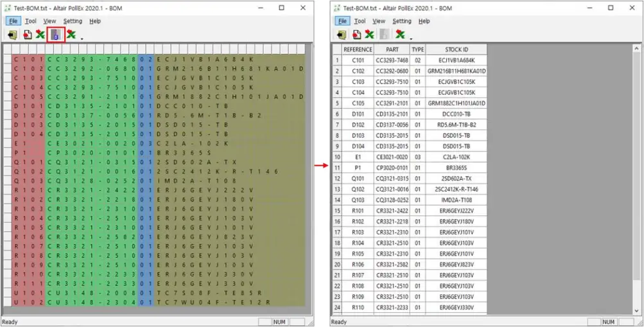The image size is (644, 327).
Task: Click stock ID ERJ6GEYJ222V
Action: pyautogui.click(x=457, y=211)
